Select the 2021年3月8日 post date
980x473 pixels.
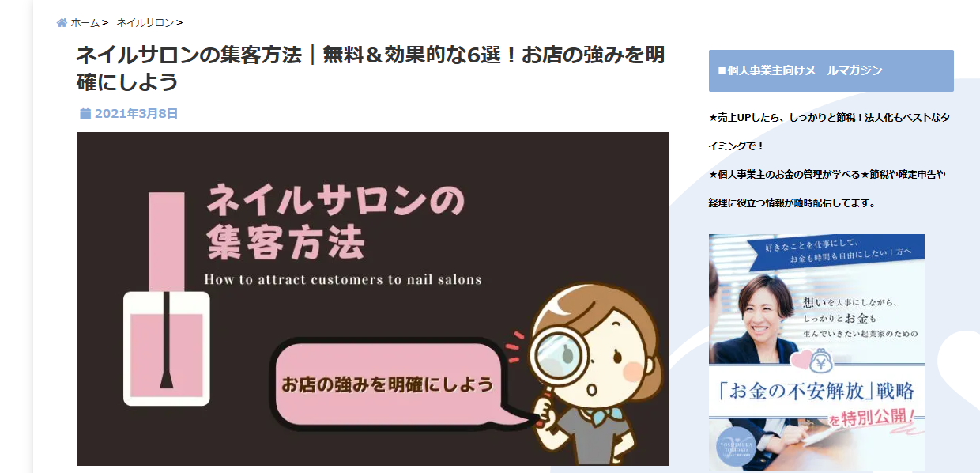136,114
